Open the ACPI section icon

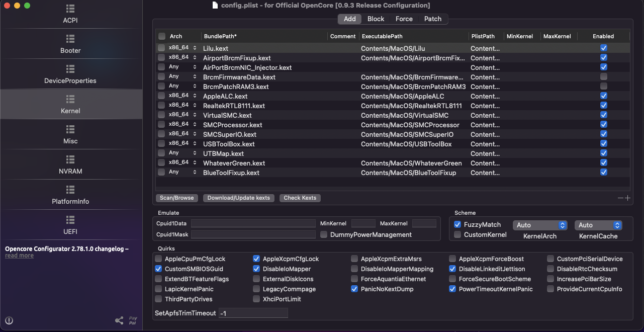coord(70,9)
